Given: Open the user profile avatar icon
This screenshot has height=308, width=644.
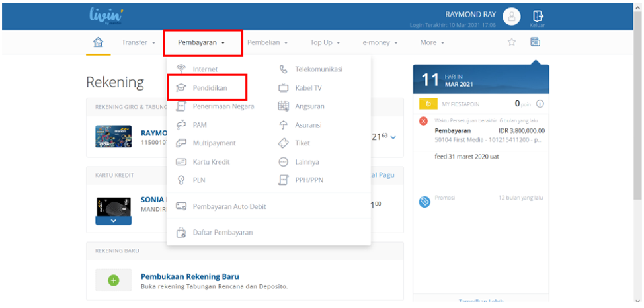Looking at the screenshot, I should tap(512, 17).
